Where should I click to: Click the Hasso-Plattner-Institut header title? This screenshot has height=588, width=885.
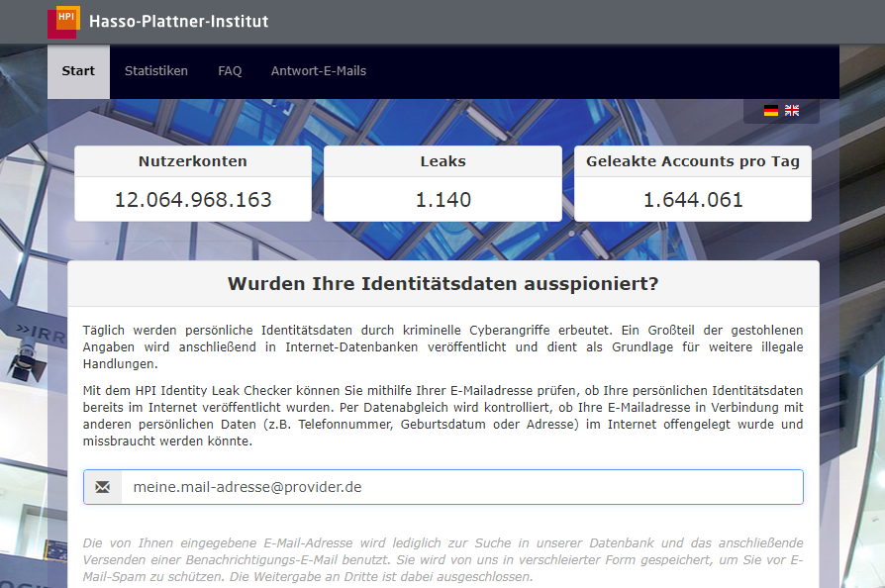[178, 22]
